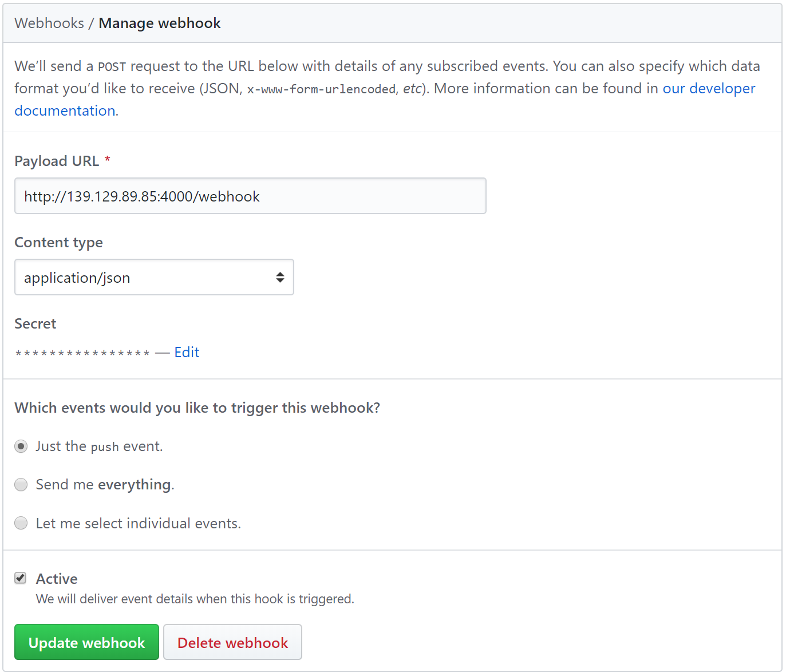Return to Webhooks list via breadcrumb
The width and height of the screenshot is (786, 672).
pyautogui.click(x=49, y=23)
